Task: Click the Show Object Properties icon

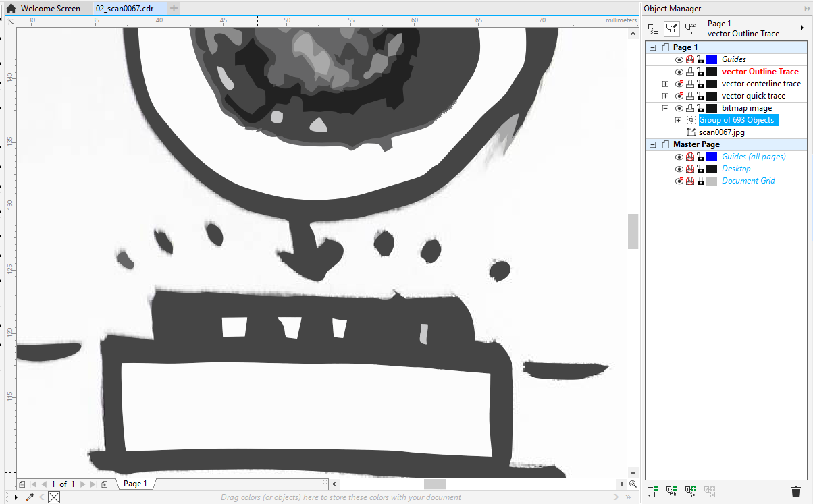Action: point(652,28)
